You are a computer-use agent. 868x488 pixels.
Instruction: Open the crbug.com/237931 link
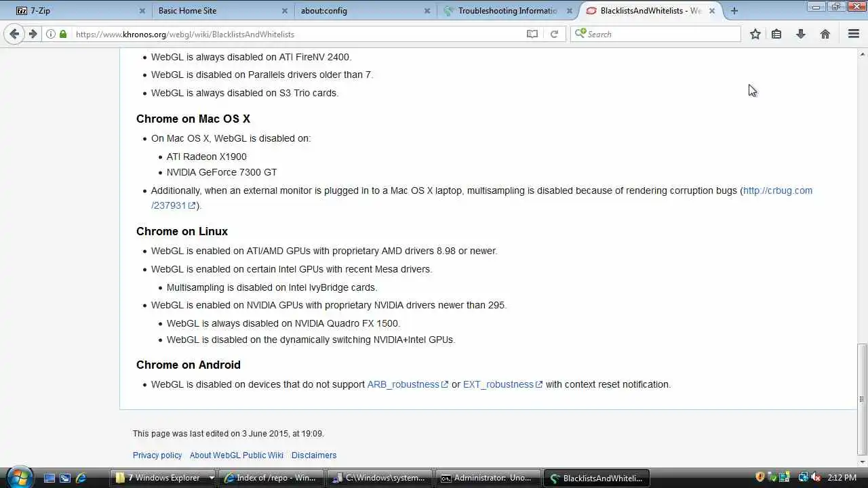coord(778,190)
